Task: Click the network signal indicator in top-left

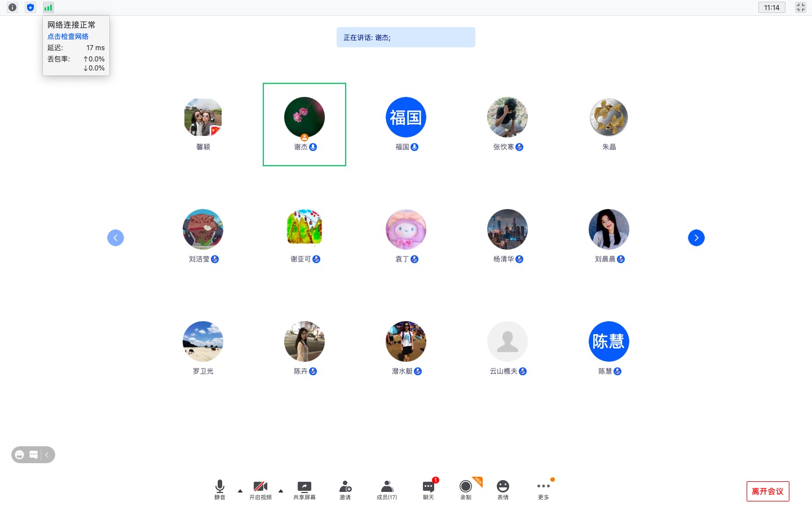Action: [x=48, y=7]
